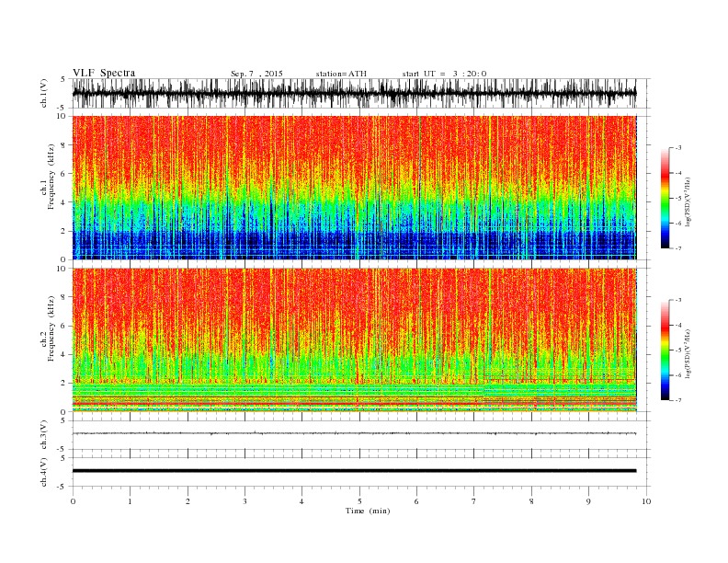Click the ch.1 color bar log(PSD) label
Image resolution: width=728 pixels, height=563 pixels.
tap(689, 201)
